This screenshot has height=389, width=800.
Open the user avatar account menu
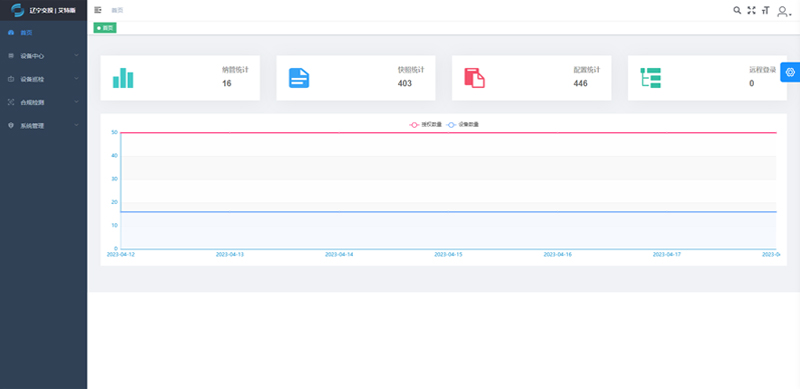pyautogui.click(x=783, y=11)
